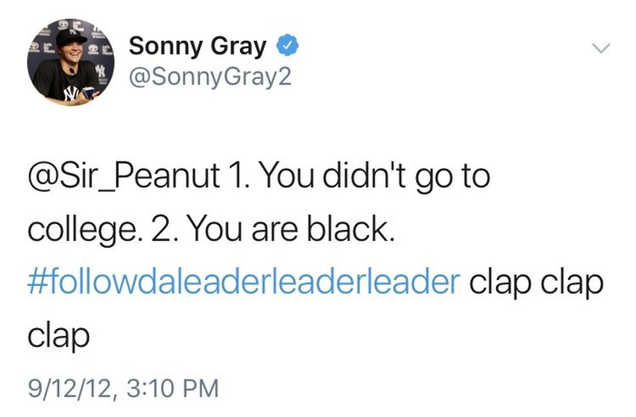The image size is (636, 417).
Task: Open the #followdaleaderleaderleader hashtag
Action: pos(244,282)
